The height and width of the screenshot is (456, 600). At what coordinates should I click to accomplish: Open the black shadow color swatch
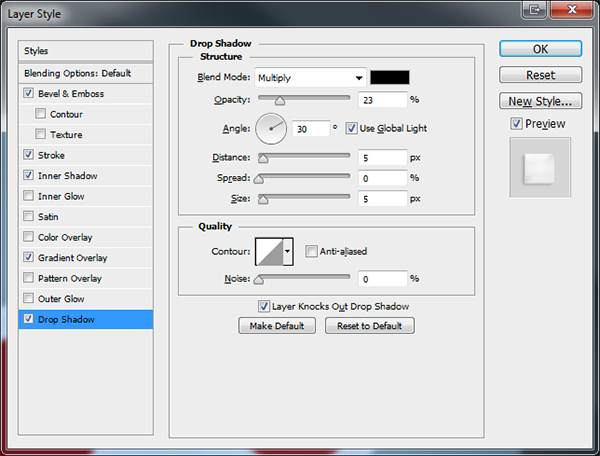[x=390, y=77]
